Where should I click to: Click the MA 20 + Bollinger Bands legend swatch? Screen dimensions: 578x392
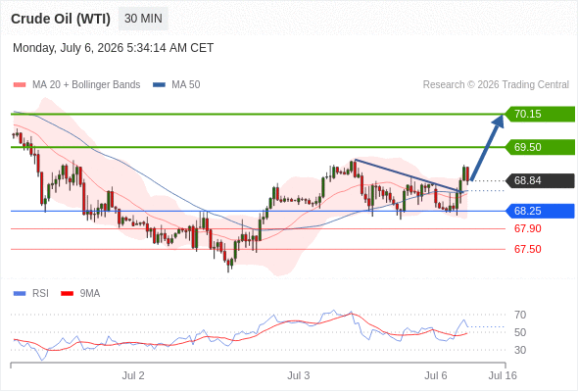tap(20, 85)
